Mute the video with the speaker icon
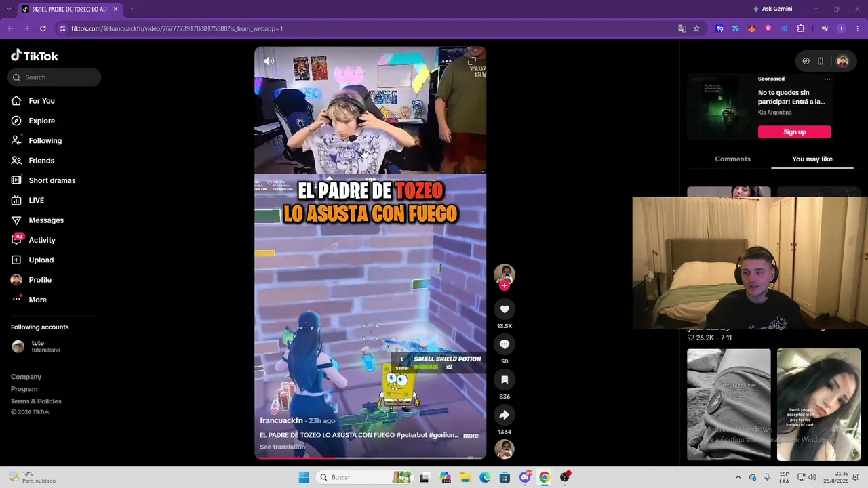The height and width of the screenshot is (488, 868). 269,61
